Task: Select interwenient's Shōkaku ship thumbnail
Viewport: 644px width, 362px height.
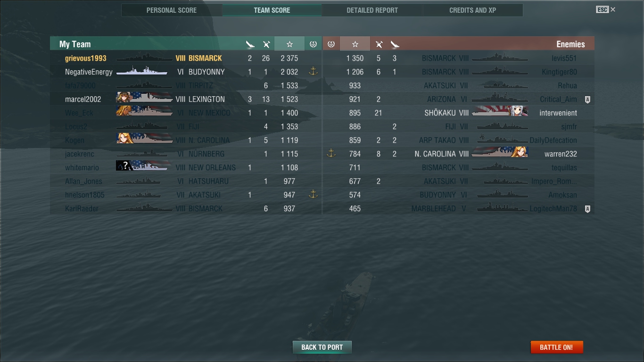Action: pyautogui.click(x=500, y=113)
